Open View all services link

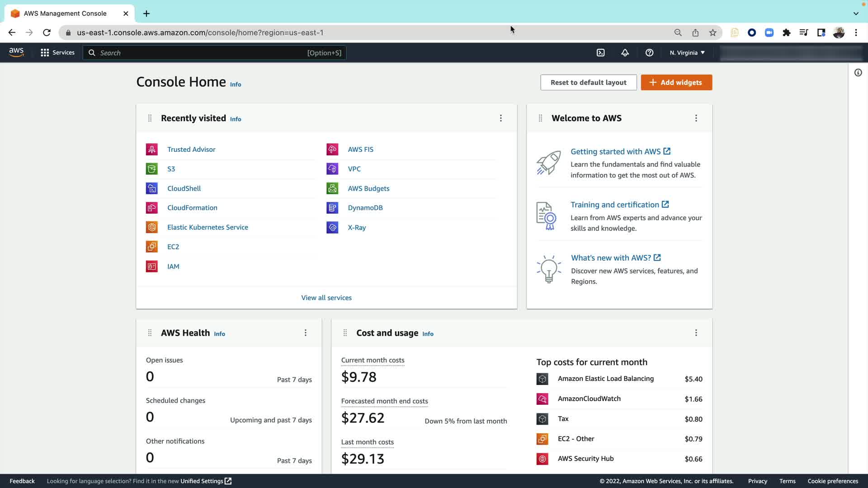[x=326, y=298]
